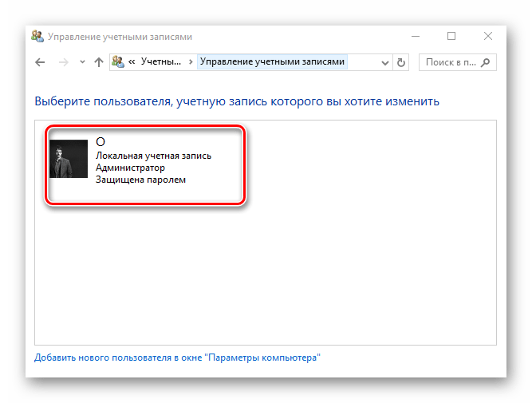Expand the hidden breadcrumb chevron «
Viewport: 532px width, 403px height.
[132, 62]
